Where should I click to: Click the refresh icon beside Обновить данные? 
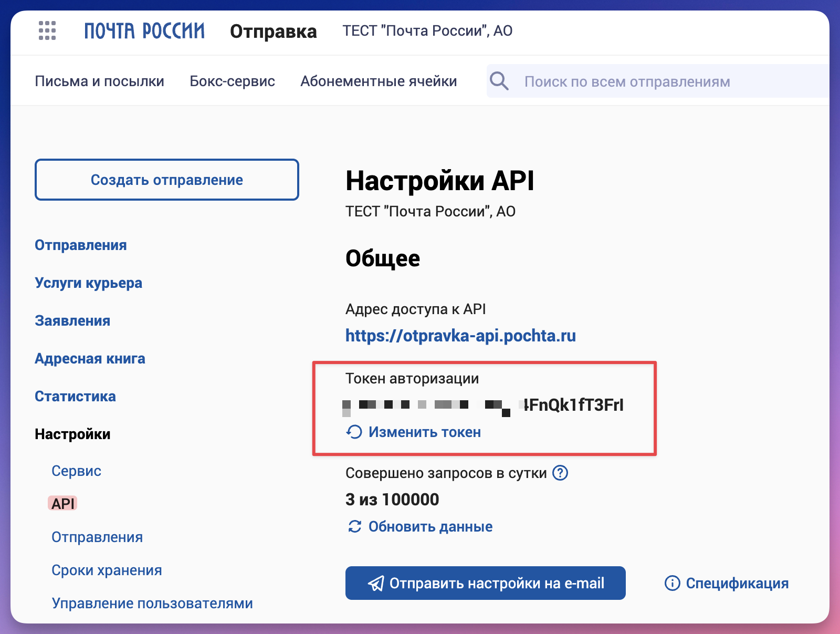tap(355, 526)
